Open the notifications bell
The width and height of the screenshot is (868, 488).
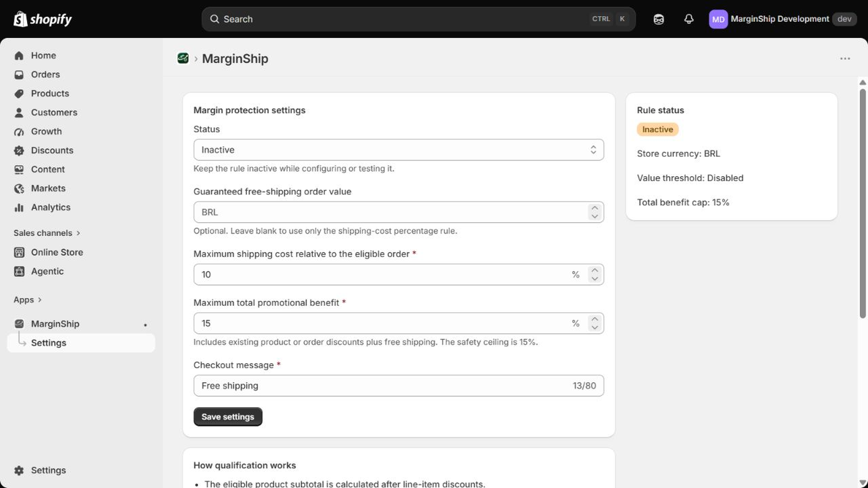689,19
